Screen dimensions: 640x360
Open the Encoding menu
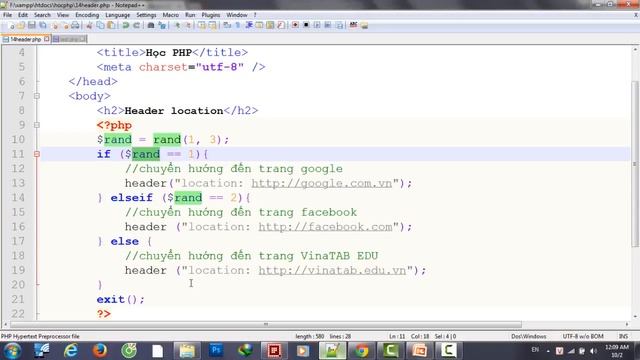point(87,15)
